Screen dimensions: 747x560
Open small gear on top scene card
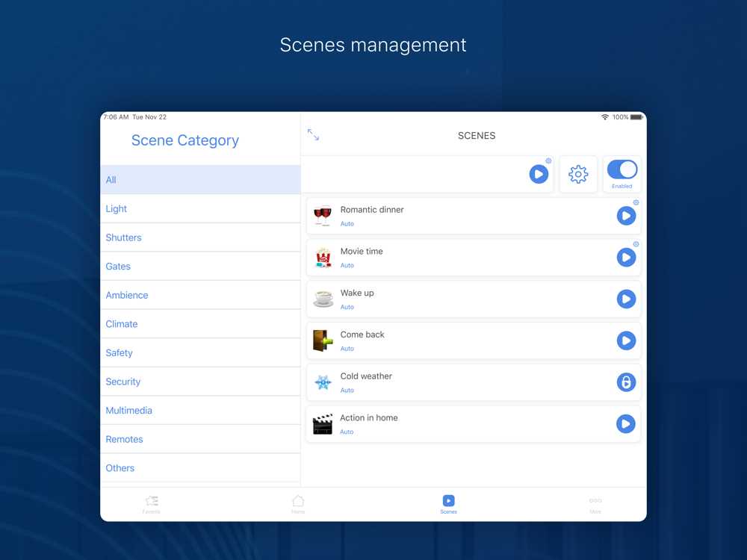pos(548,161)
